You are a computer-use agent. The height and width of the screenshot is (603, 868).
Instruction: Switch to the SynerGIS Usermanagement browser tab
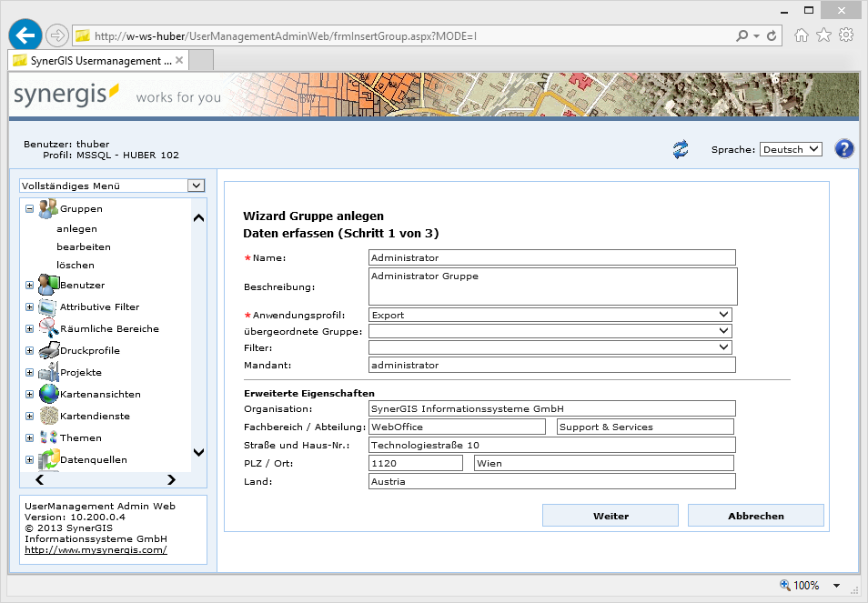coord(91,60)
